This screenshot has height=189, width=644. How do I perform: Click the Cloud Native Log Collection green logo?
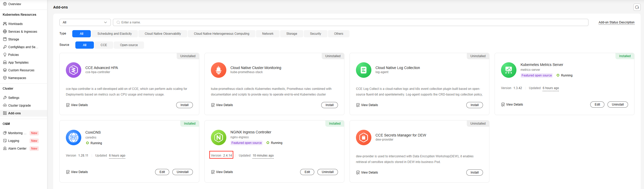[x=364, y=70]
